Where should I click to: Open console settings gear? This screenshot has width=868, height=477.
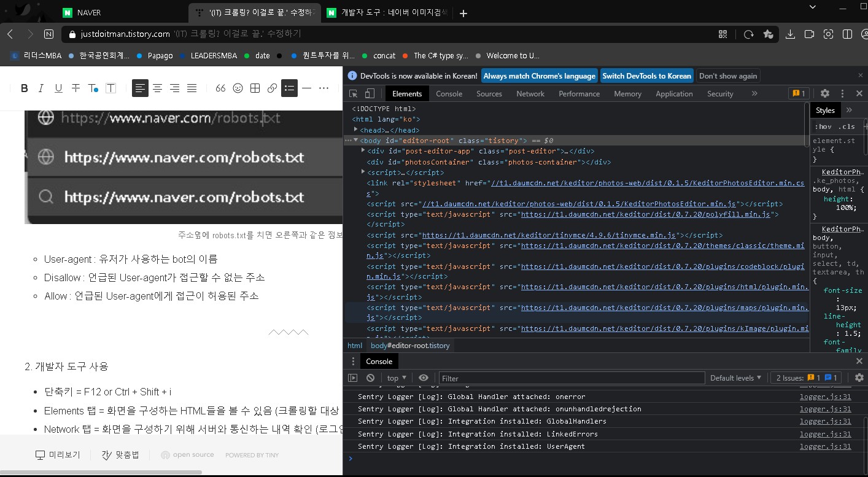pos(859,378)
